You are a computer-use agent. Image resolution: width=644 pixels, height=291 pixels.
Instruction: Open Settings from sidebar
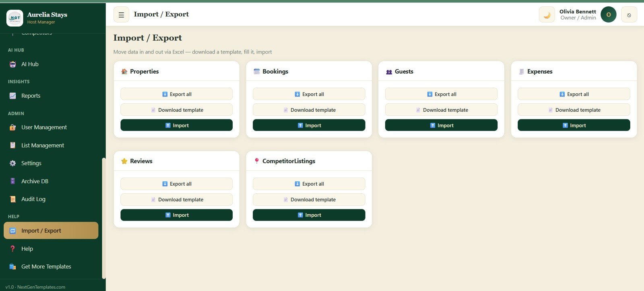(x=51, y=163)
